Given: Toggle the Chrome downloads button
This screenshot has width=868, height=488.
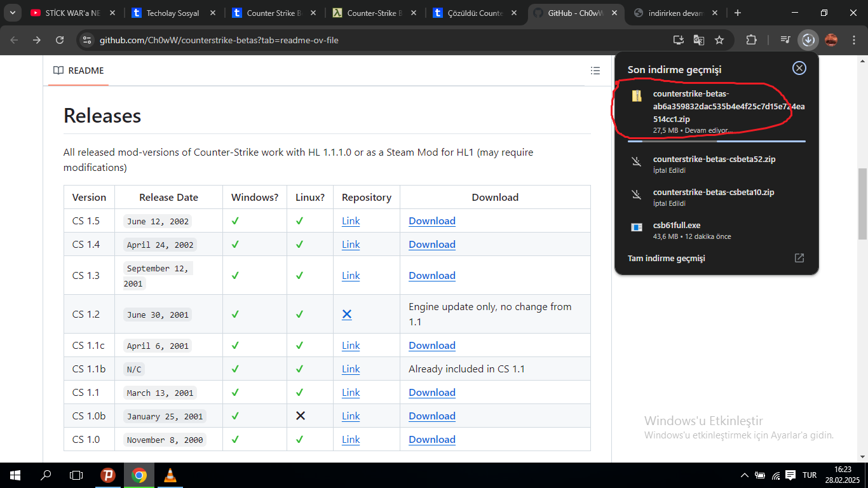Looking at the screenshot, I should pos(808,40).
